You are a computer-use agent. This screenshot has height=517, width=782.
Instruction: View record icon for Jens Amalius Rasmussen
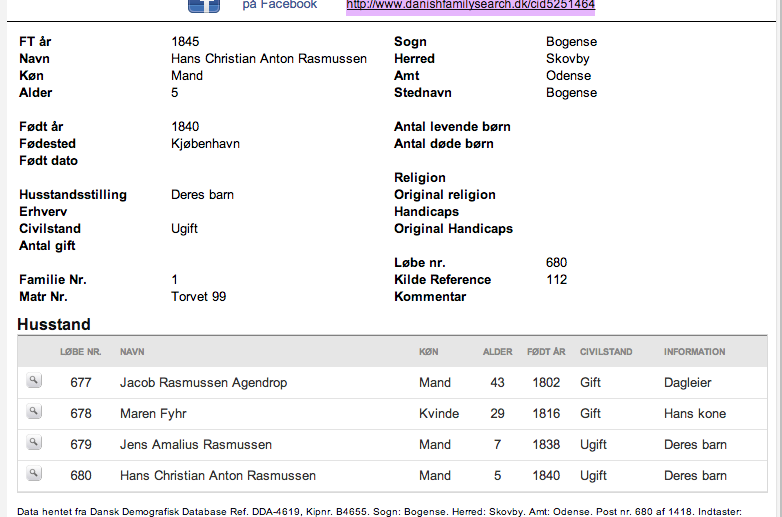tap(34, 443)
